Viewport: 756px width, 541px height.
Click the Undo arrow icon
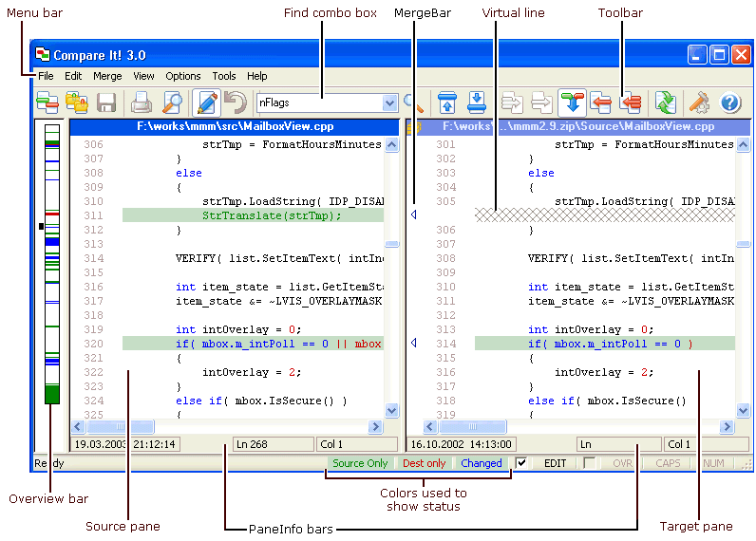pos(236,103)
